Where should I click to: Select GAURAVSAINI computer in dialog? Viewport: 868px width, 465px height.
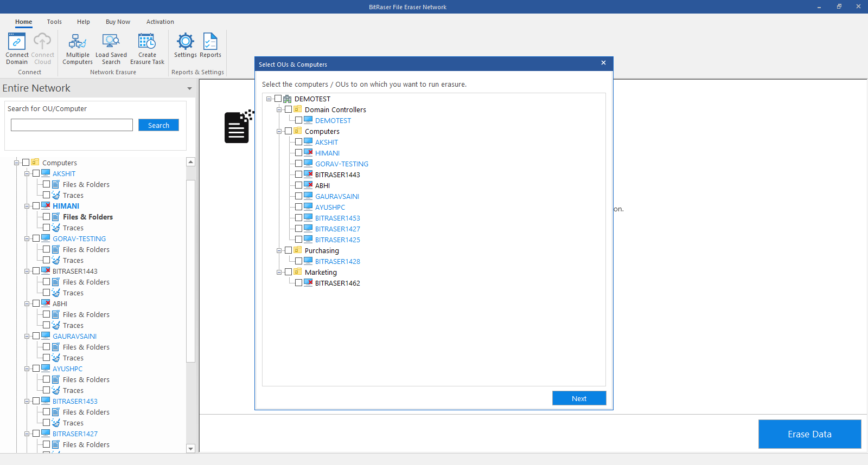pyautogui.click(x=337, y=196)
